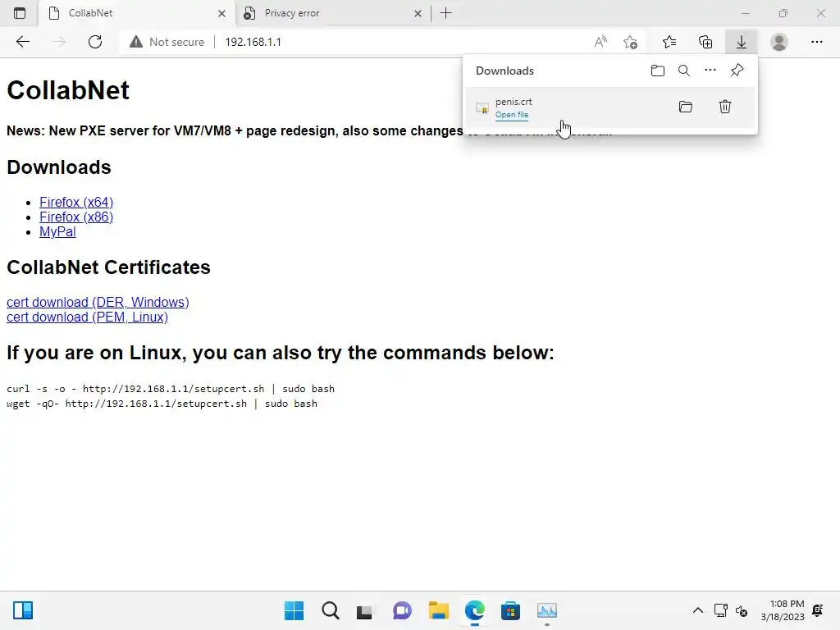Image resolution: width=840 pixels, height=630 pixels.
Task: Open a new browser tab
Action: [x=445, y=13]
